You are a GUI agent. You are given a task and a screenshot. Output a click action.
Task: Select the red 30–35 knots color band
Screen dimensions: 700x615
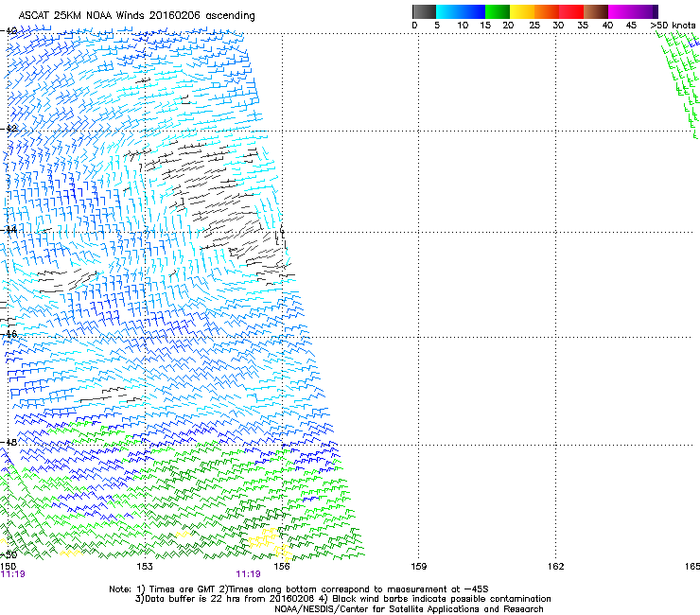571,11
